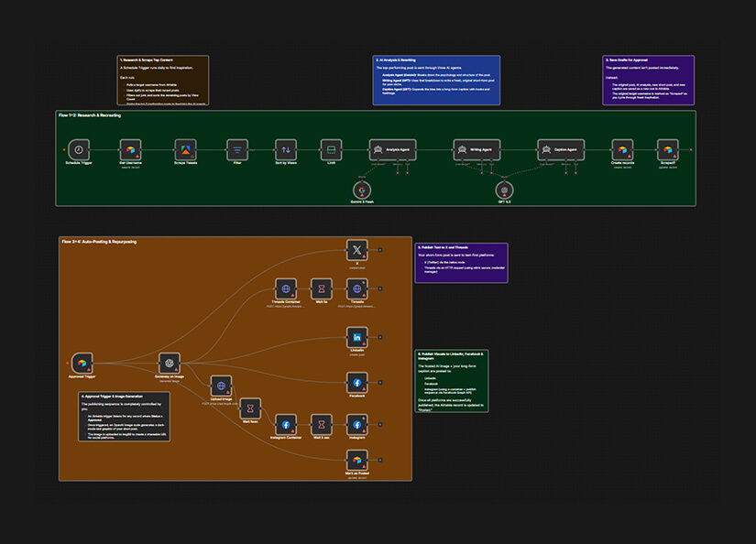This screenshot has height=544, width=756.
Task: Open the Create records Airtable node
Action: pyautogui.click(x=622, y=149)
